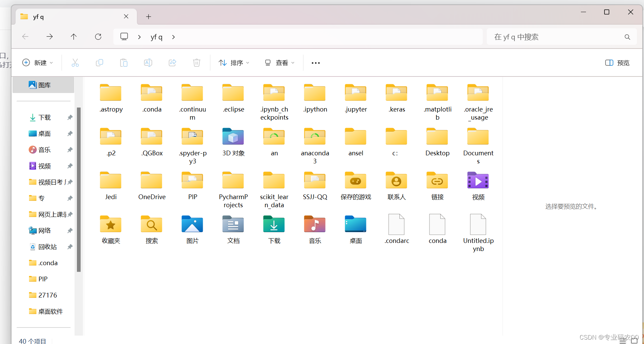Click the Paste icon on the toolbar
The height and width of the screenshot is (344, 644).
(x=124, y=63)
